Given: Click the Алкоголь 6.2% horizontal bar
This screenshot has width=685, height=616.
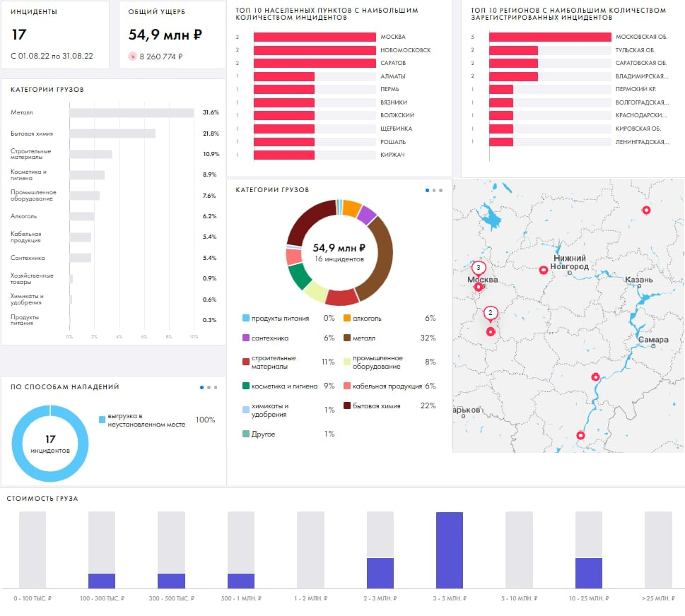Looking at the screenshot, I should 82,217.
